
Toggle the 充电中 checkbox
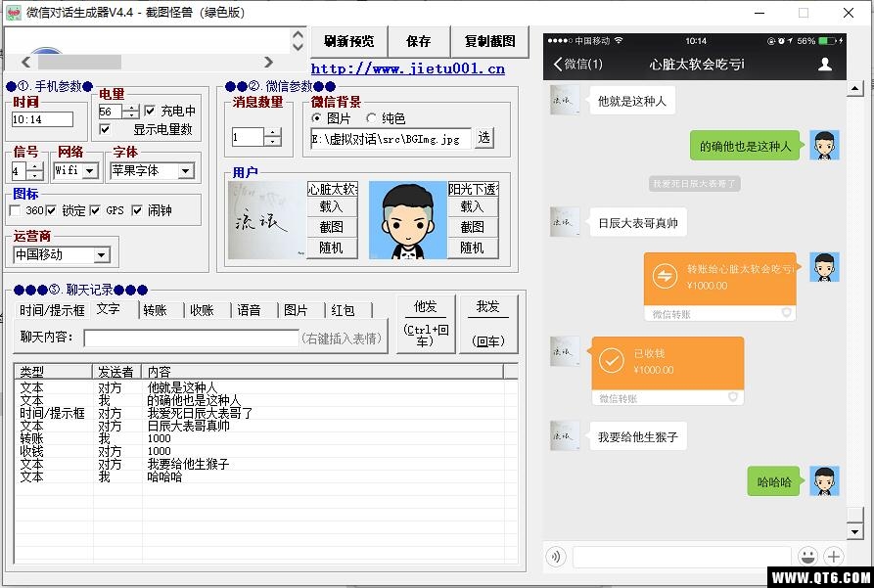(150, 111)
